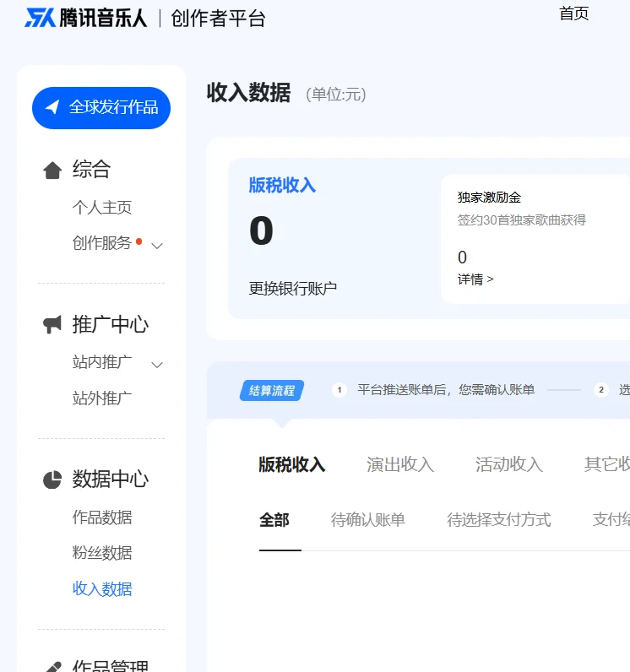The image size is (630, 672).
Task: Open 个人主页 in the sidebar
Action: tap(102, 208)
